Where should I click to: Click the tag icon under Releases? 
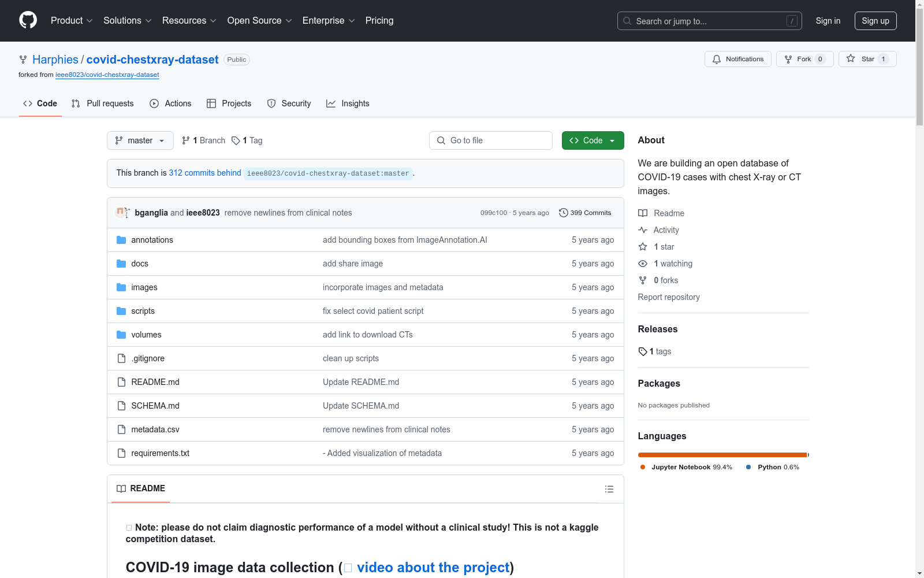click(x=643, y=351)
